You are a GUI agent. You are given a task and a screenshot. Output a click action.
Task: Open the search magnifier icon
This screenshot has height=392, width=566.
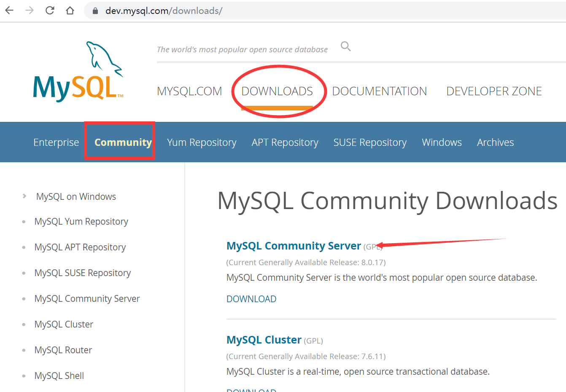(345, 46)
